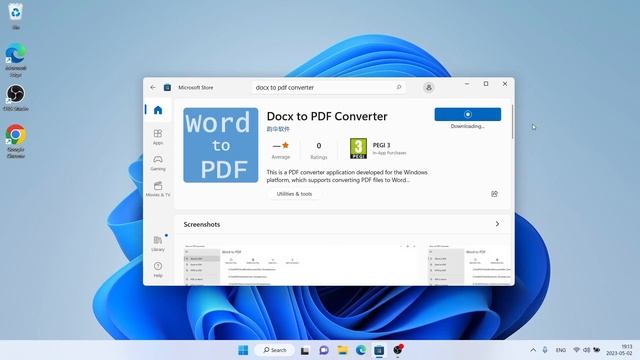
Task: Click the Wi-Fi network tray icon
Action: pos(576,350)
